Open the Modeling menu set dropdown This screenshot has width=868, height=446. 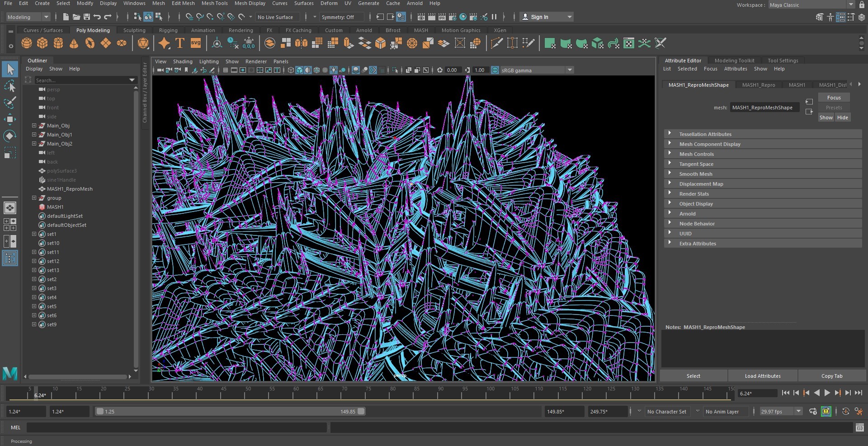[x=28, y=17]
